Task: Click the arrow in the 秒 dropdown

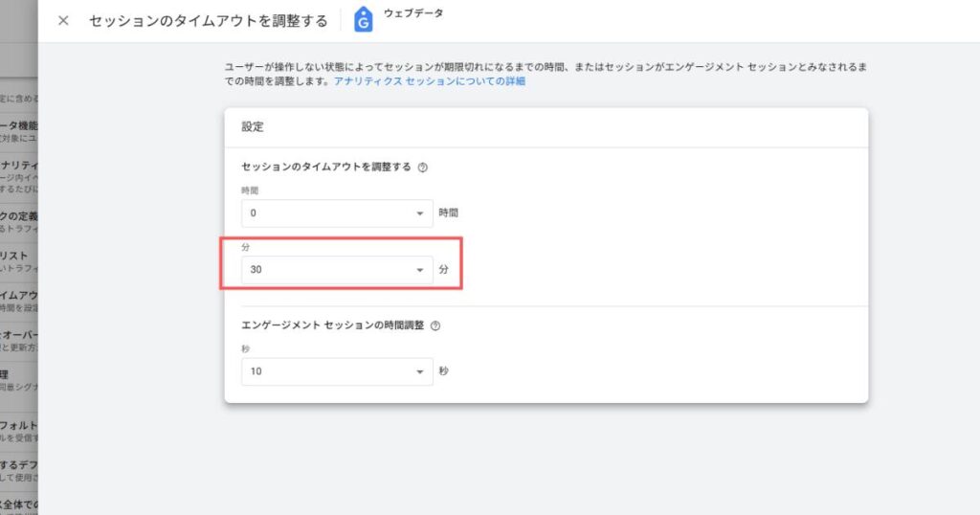Action: tap(419, 371)
